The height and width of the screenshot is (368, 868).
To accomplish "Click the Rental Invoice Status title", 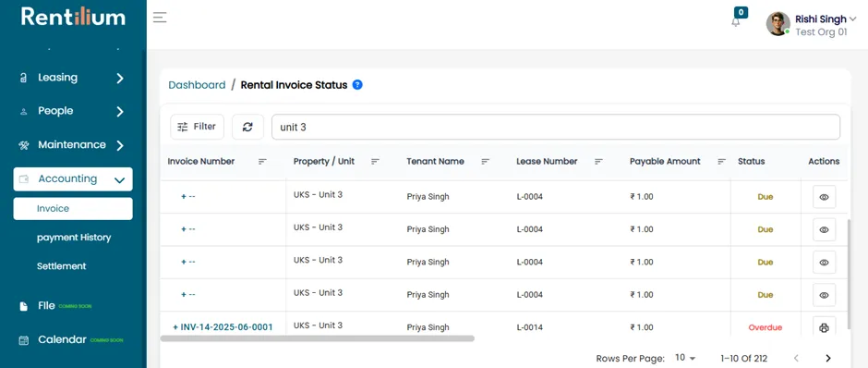I will pyautogui.click(x=294, y=85).
